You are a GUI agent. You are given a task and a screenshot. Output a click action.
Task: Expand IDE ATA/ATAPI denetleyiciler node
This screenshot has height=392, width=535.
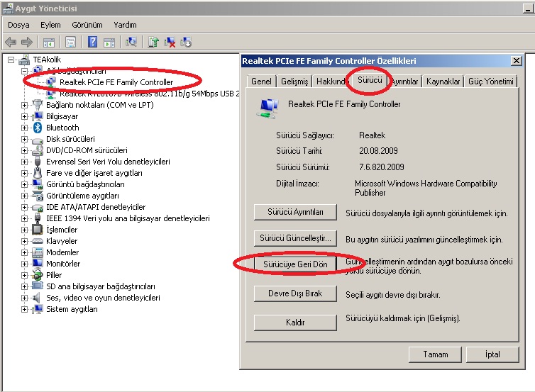pos(24,207)
